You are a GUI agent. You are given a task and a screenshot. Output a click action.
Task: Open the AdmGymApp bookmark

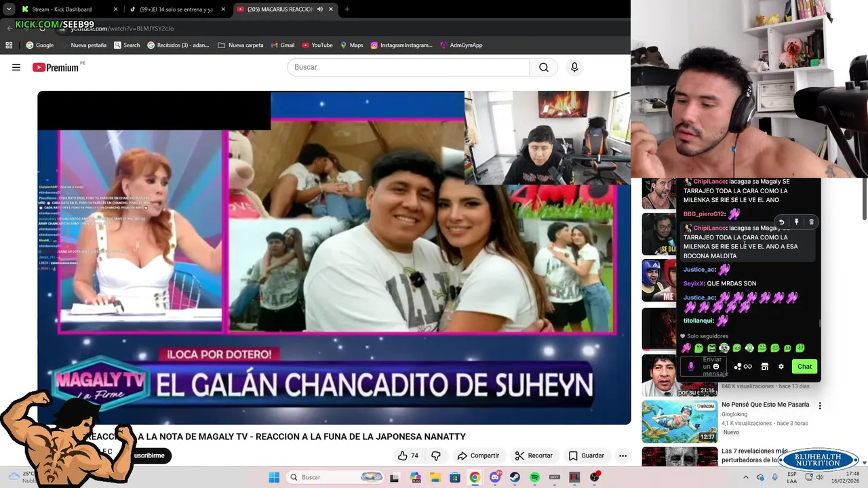point(461,45)
